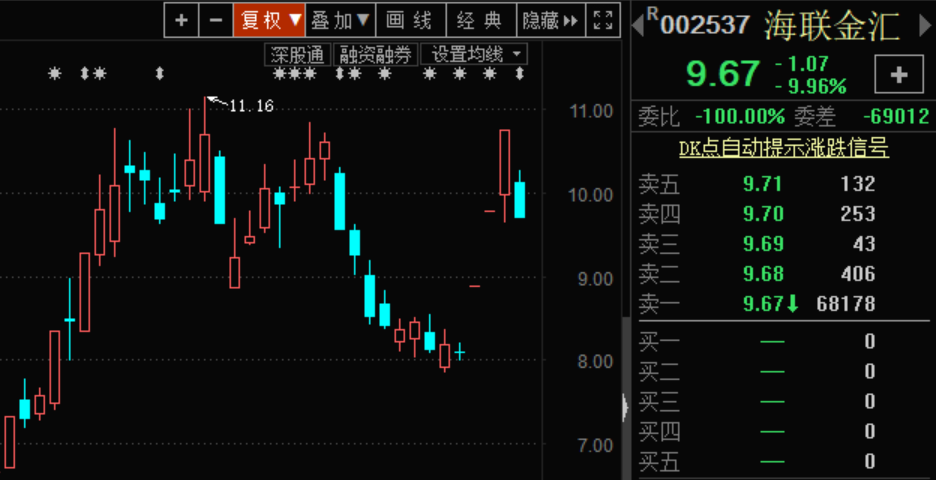Toggle fullscreen chart icon
936x480 pixels.
604,20
